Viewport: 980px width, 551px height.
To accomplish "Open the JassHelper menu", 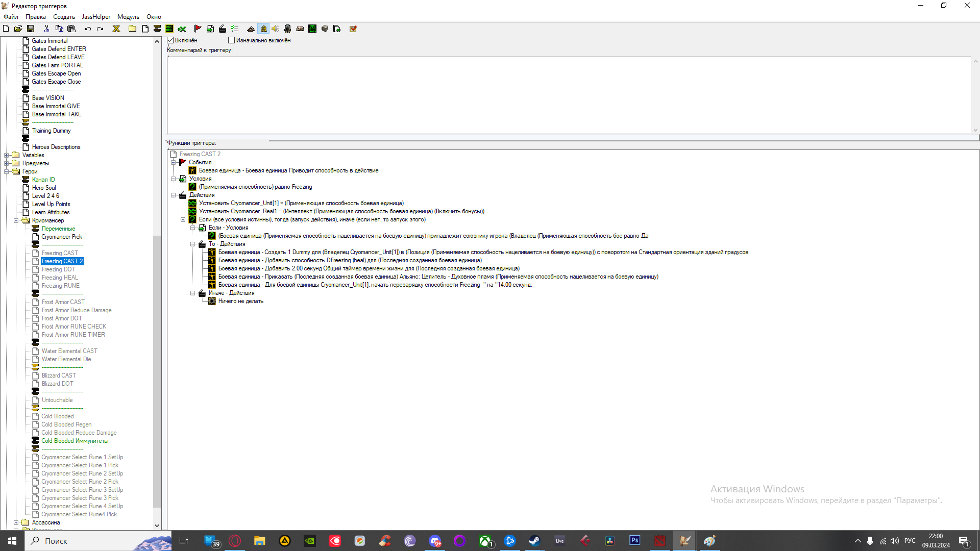I will pyautogui.click(x=96, y=17).
